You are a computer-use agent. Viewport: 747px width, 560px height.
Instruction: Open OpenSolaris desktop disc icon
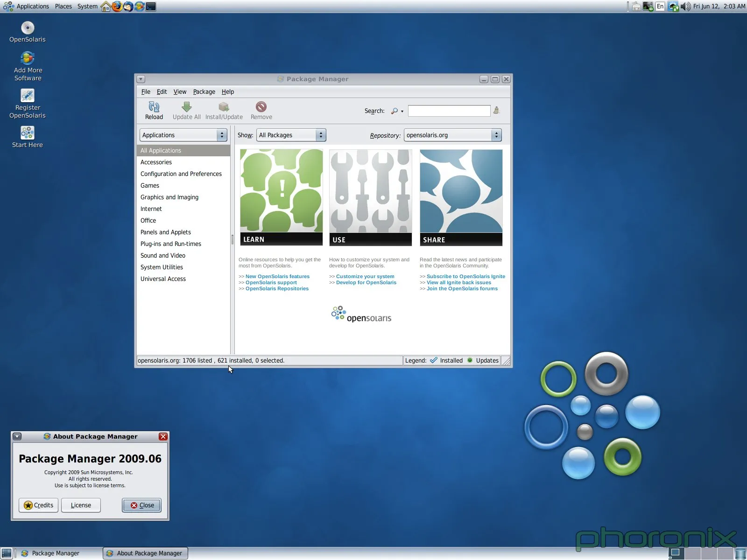pyautogui.click(x=28, y=28)
